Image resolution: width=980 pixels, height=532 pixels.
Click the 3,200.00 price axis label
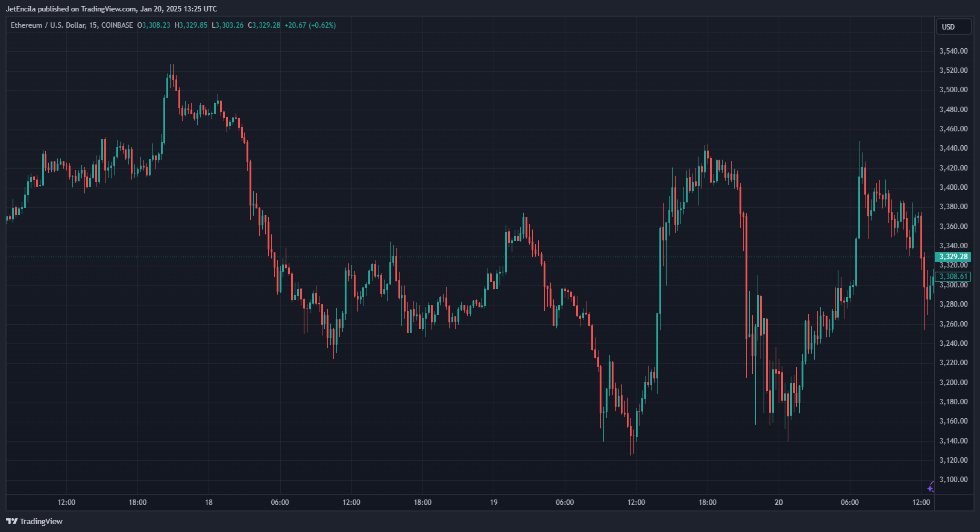point(953,383)
